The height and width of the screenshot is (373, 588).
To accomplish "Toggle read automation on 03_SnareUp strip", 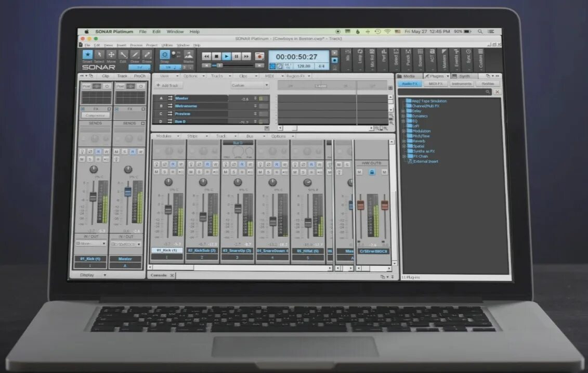I will (242, 164).
